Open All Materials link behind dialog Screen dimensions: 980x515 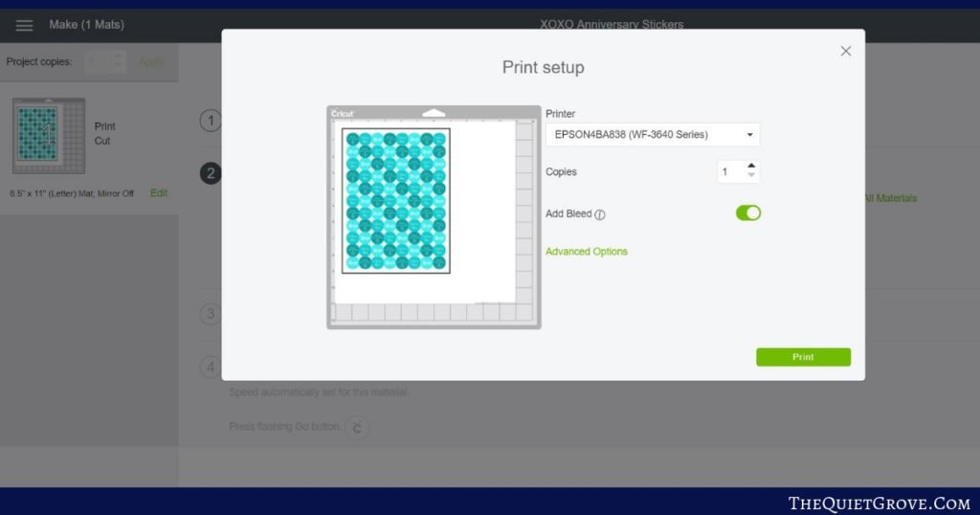pos(891,198)
